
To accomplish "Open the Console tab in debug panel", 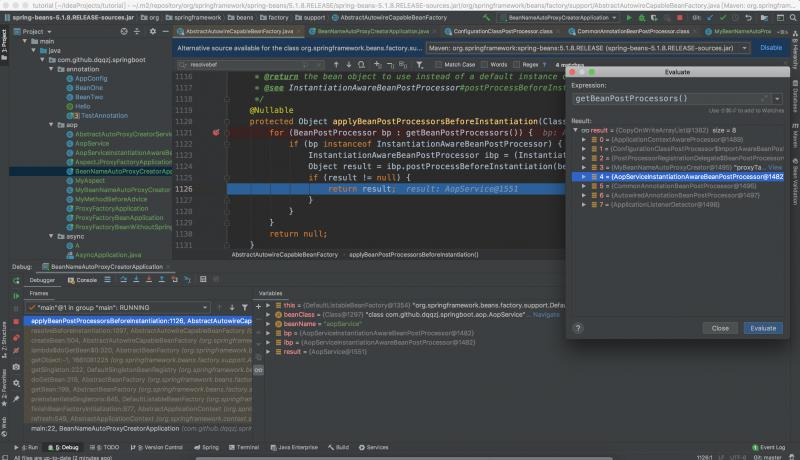I will pos(82,280).
